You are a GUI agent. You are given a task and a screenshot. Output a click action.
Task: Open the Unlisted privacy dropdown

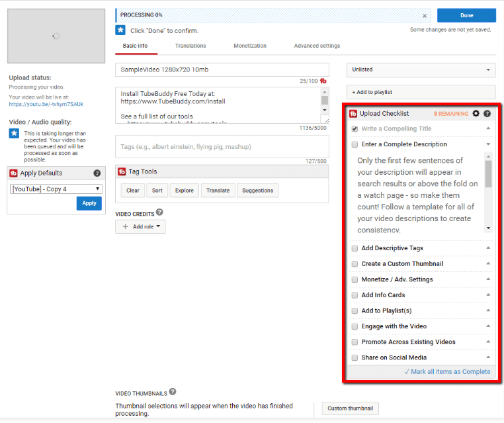click(x=421, y=70)
